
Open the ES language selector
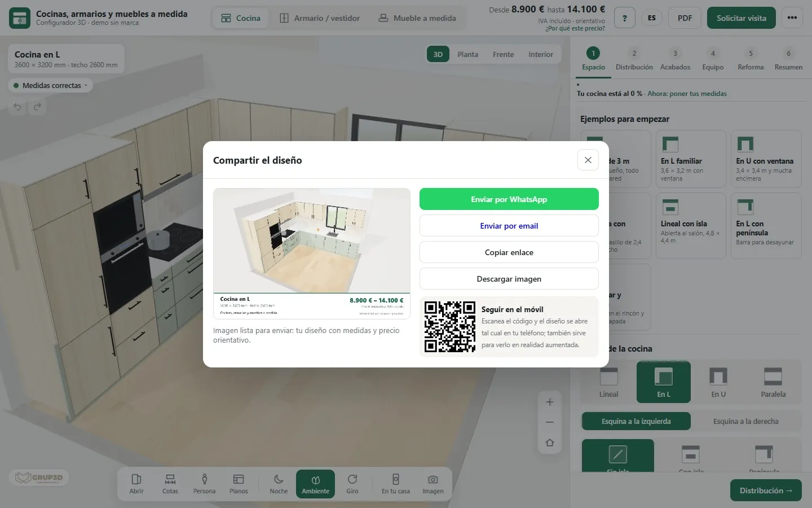(x=652, y=18)
